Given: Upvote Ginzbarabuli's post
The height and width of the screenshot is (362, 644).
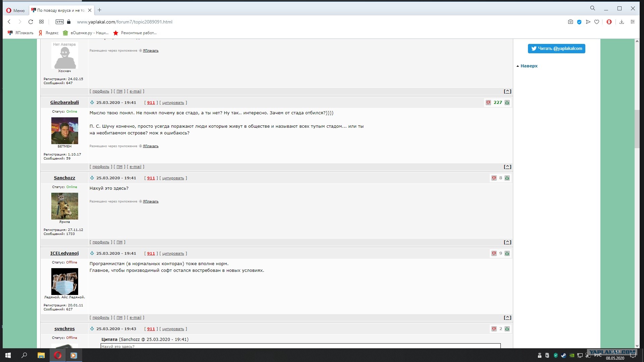Looking at the screenshot, I should [x=507, y=103].
